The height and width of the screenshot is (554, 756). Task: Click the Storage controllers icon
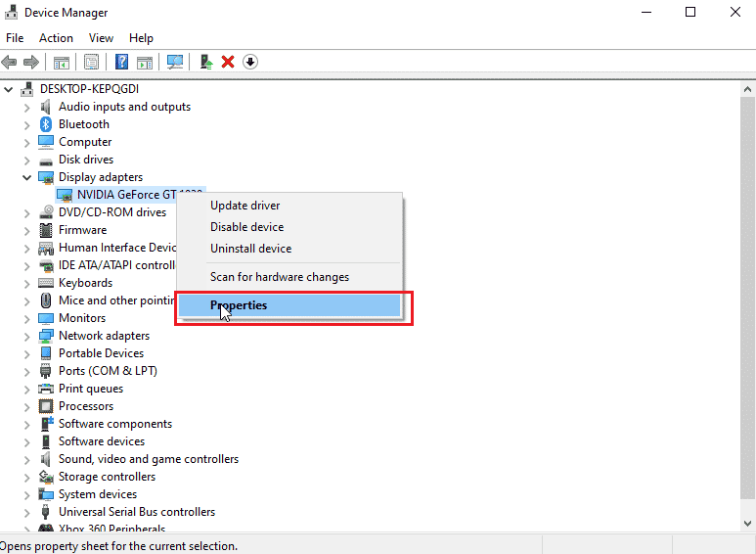46,477
